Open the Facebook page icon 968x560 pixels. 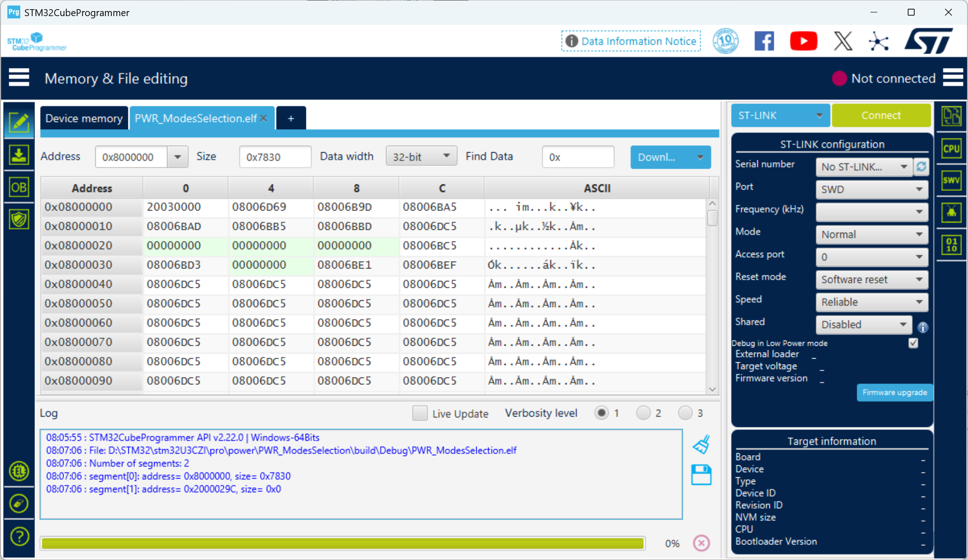[x=764, y=41]
